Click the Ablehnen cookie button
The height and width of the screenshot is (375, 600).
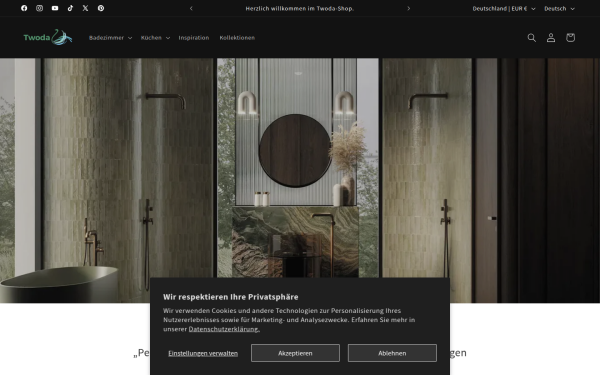392,353
